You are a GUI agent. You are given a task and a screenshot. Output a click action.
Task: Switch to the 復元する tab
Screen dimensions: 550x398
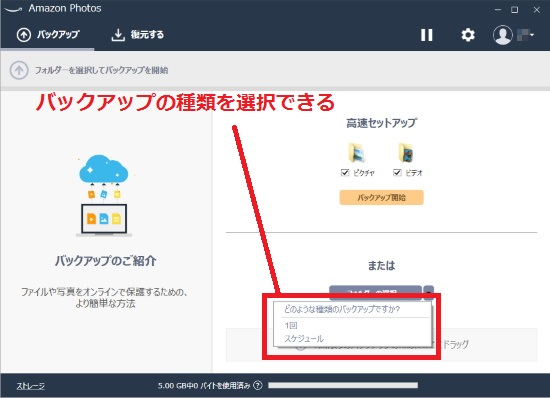point(137,35)
